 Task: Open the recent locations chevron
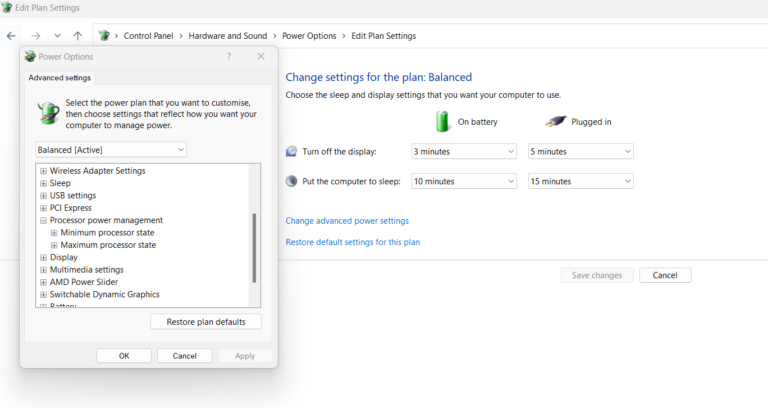57,36
